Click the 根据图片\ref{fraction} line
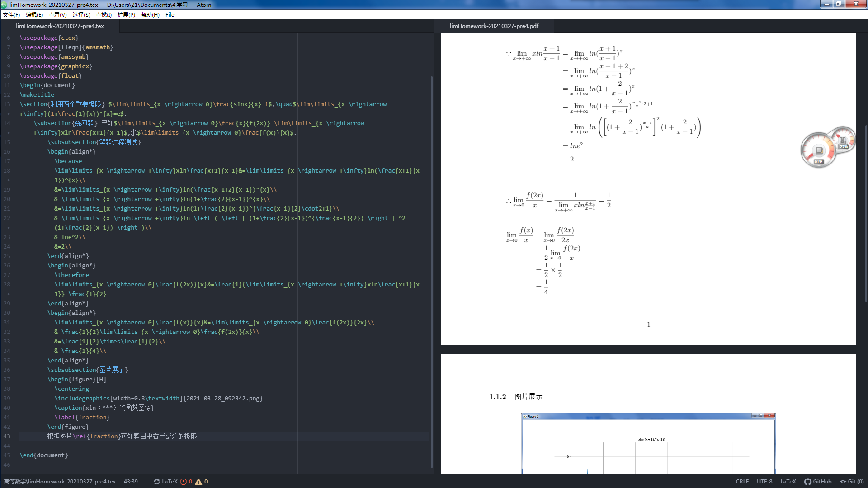 (122, 436)
